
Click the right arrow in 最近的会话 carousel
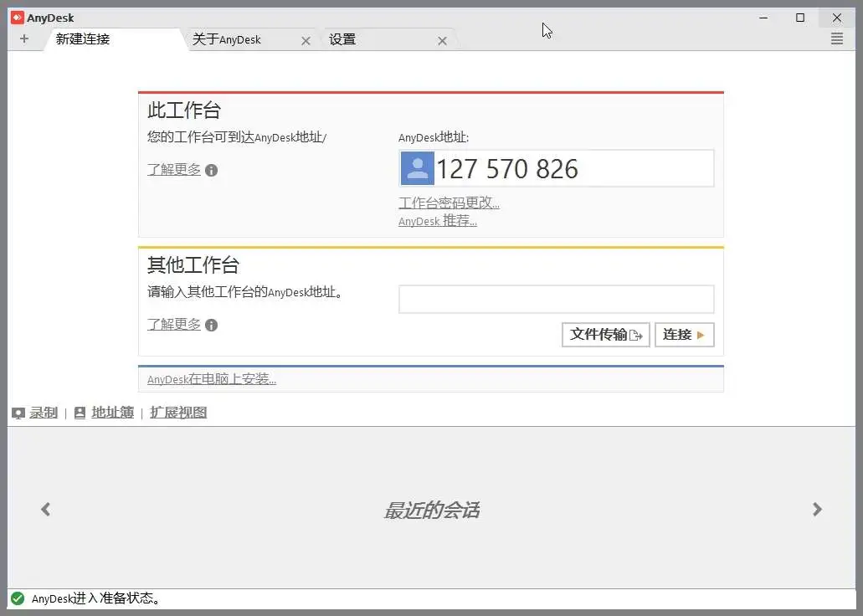point(816,509)
